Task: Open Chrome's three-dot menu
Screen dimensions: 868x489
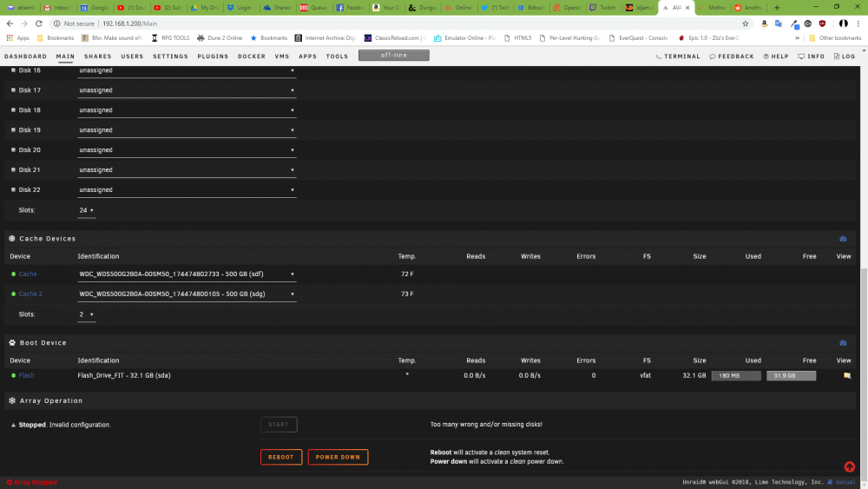Action: click(x=858, y=23)
